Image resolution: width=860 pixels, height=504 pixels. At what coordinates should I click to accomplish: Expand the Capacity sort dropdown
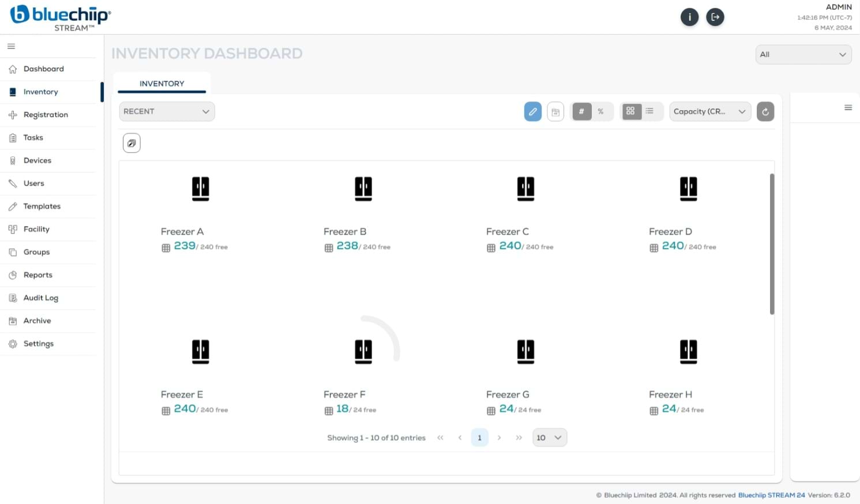pyautogui.click(x=709, y=111)
